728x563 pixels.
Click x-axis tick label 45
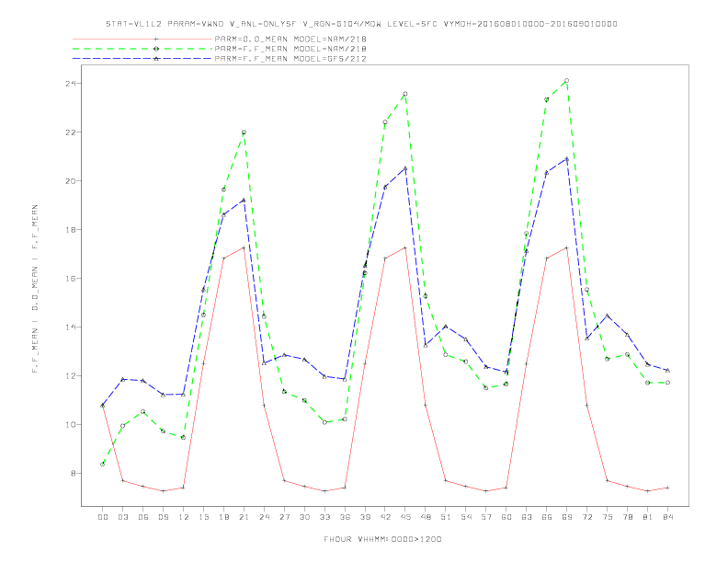[x=405, y=517]
